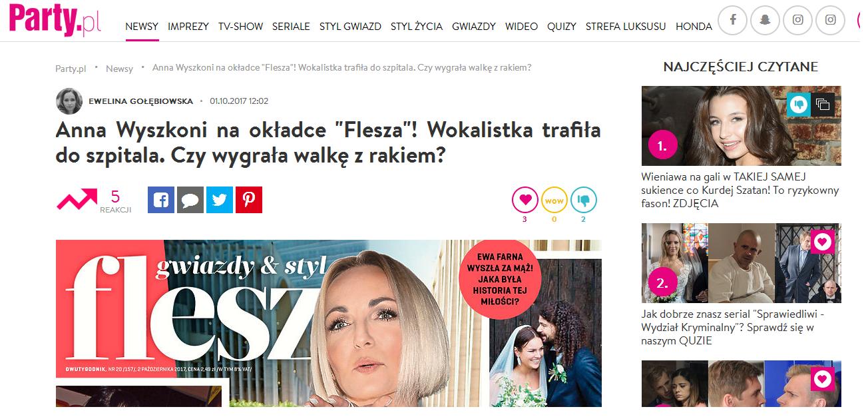Open Snapchat profile icon in header
The height and width of the screenshot is (417, 868).
pyautogui.click(x=765, y=20)
